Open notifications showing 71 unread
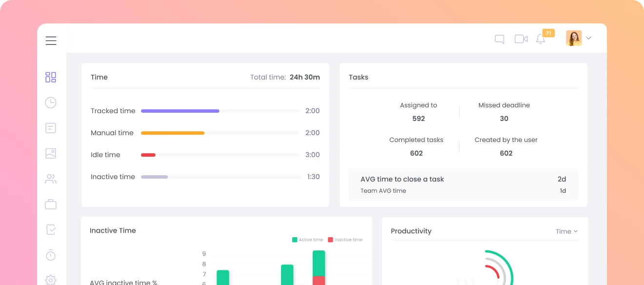This screenshot has width=644, height=285. point(541,39)
